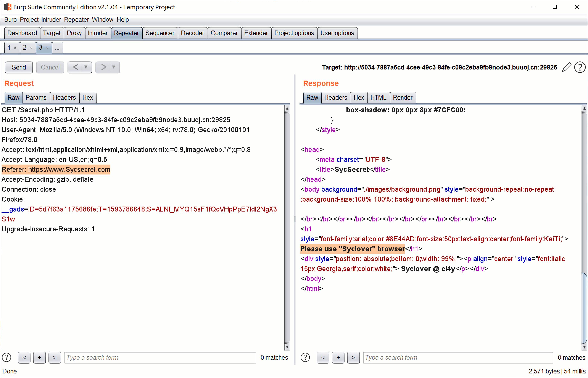Click the Cancel button
This screenshot has height=378, width=588.
pyautogui.click(x=50, y=67)
